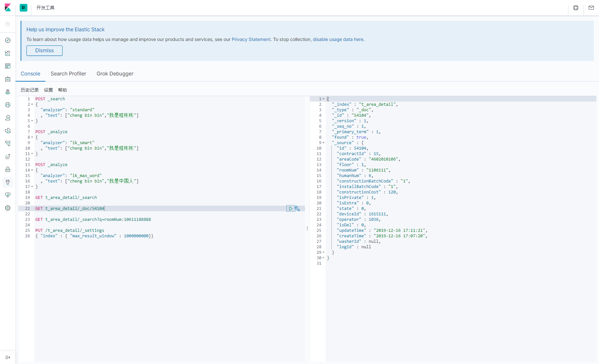Click "areaCode" value in response

[384, 159]
